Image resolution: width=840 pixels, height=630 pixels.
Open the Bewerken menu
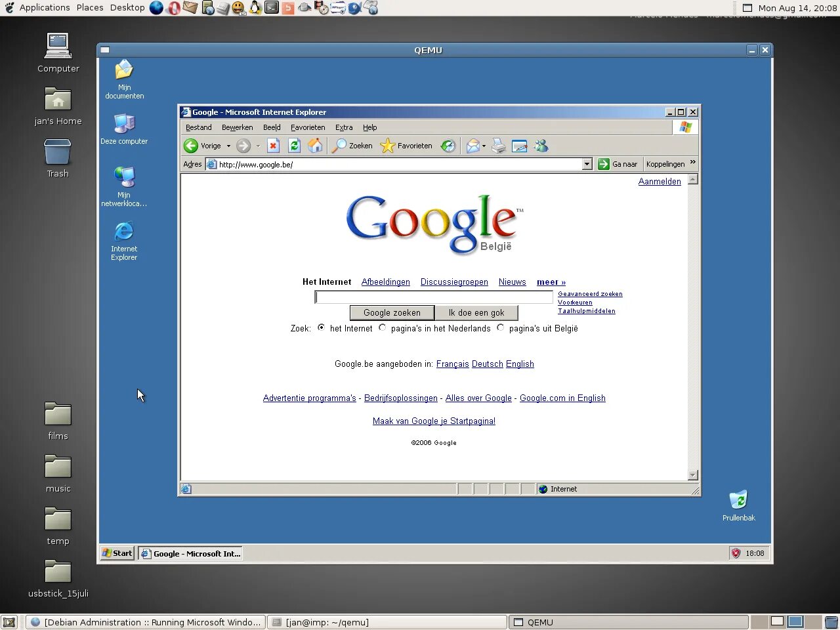click(238, 127)
